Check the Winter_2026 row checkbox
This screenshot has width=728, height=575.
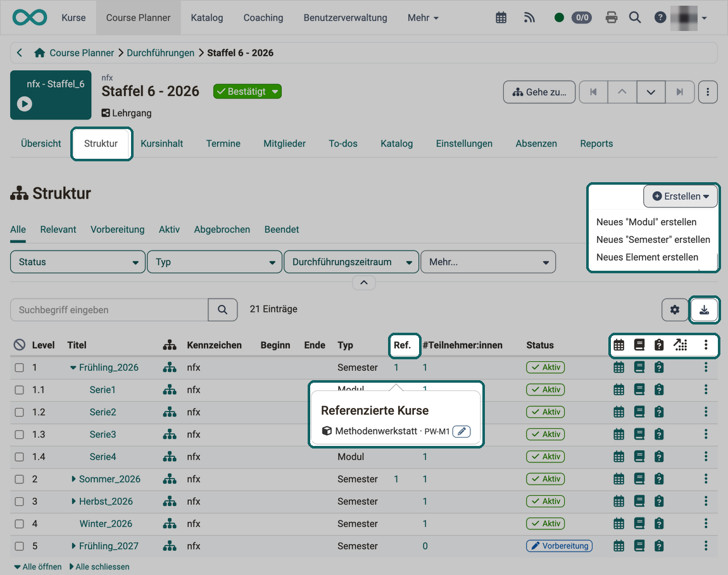(19, 524)
